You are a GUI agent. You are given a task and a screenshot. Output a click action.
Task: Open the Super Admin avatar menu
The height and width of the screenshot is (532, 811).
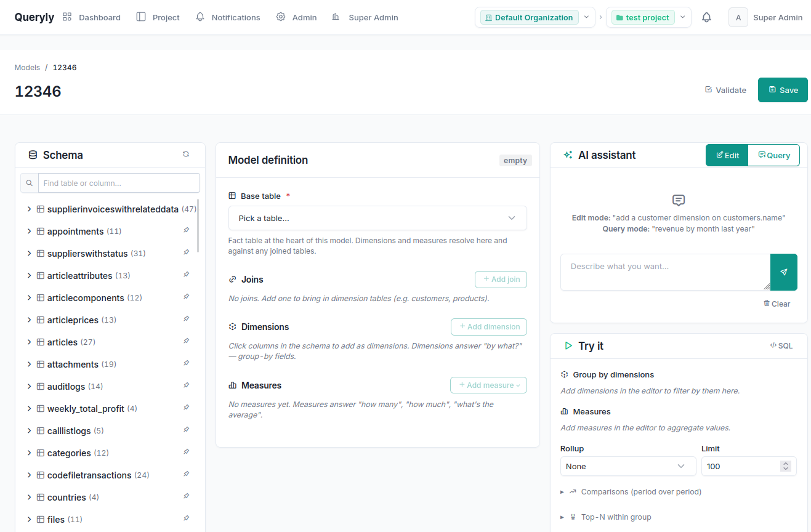click(x=738, y=17)
